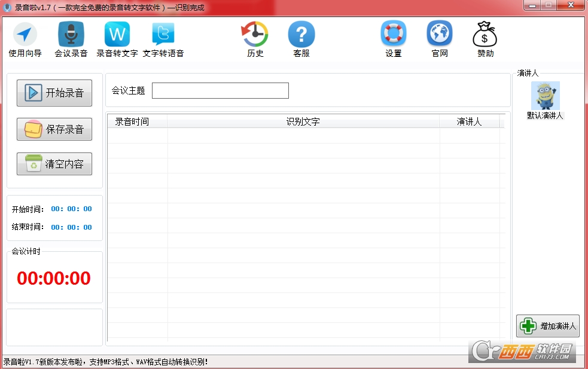This screenshot has height=369, width=588.
Task: Open the 历史 history clock icon
Action: click(x=255, y=35)
